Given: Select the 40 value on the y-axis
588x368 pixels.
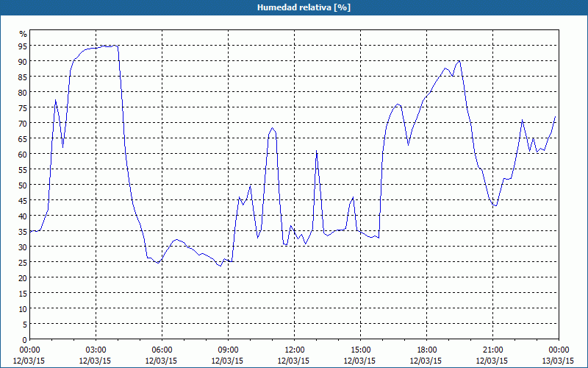Looking at the screenshot, I should click(x=23, y=216).
